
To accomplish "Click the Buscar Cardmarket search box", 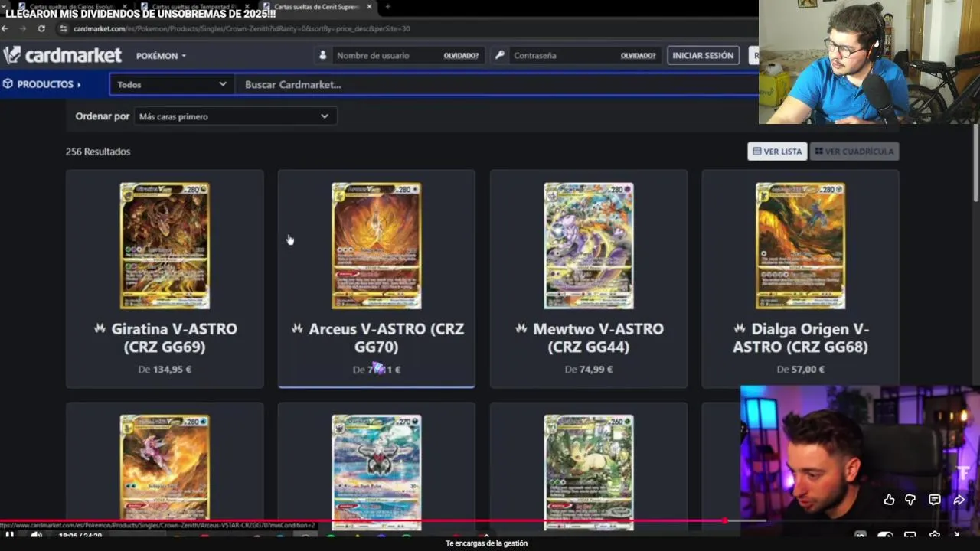I will click(x=498, y=84).
